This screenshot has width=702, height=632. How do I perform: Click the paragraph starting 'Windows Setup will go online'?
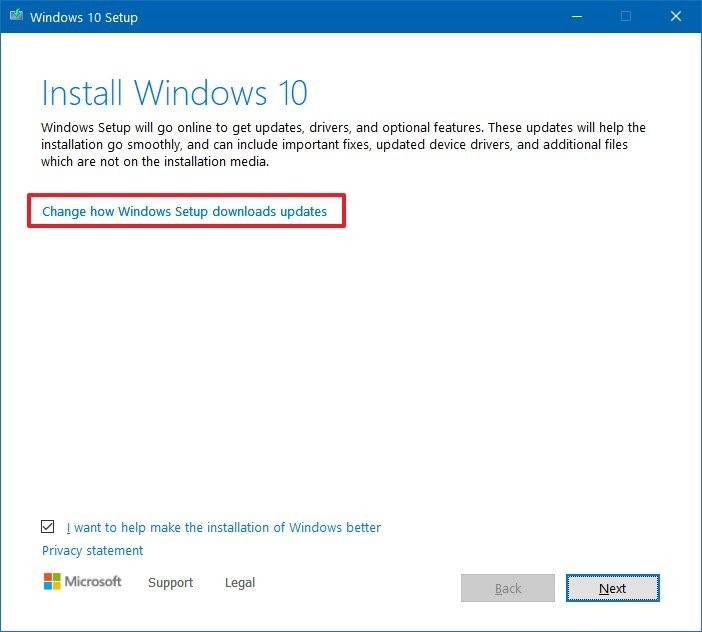[x=343, y=145]
